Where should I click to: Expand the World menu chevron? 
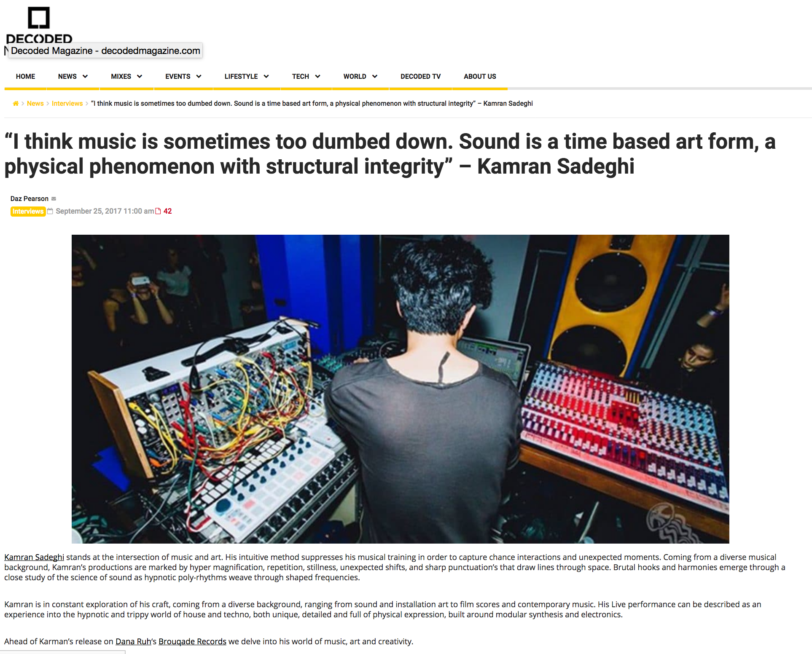[x=375, y=77]
